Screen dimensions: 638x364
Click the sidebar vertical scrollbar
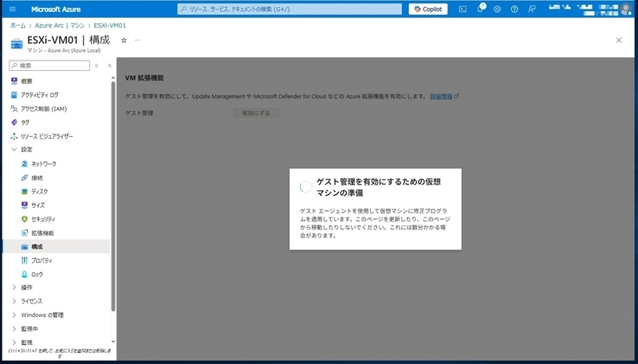pyautogui.click(x=113, y=196)
